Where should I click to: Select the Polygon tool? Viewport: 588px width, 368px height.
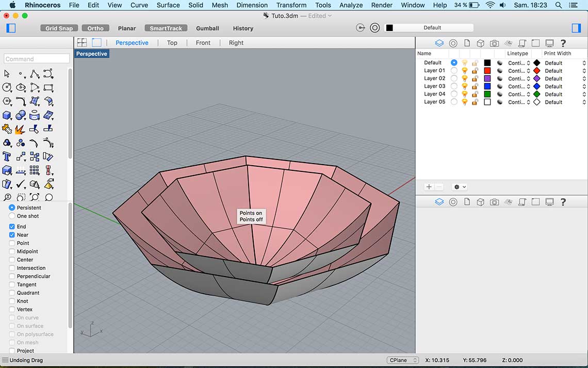tap(7, 101)
